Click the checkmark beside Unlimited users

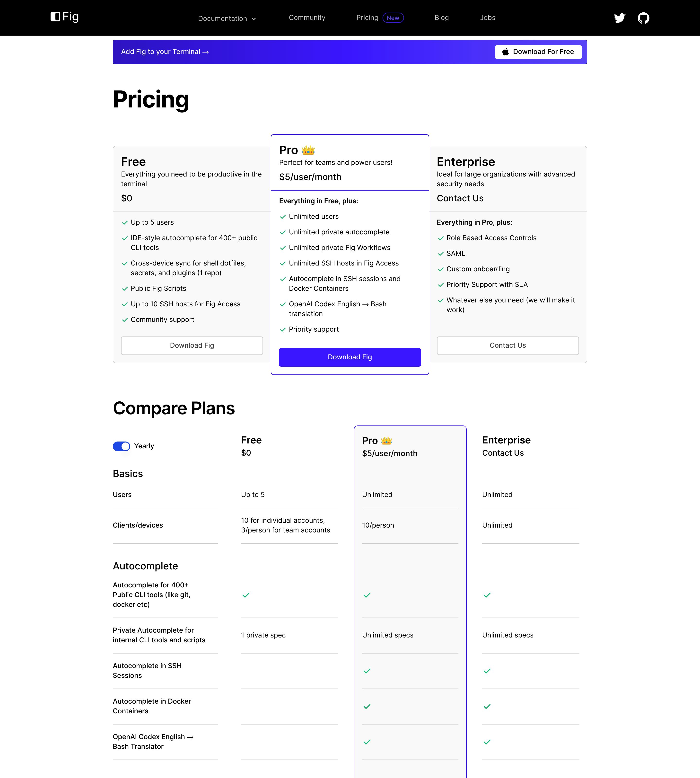(x=283, y=217)
